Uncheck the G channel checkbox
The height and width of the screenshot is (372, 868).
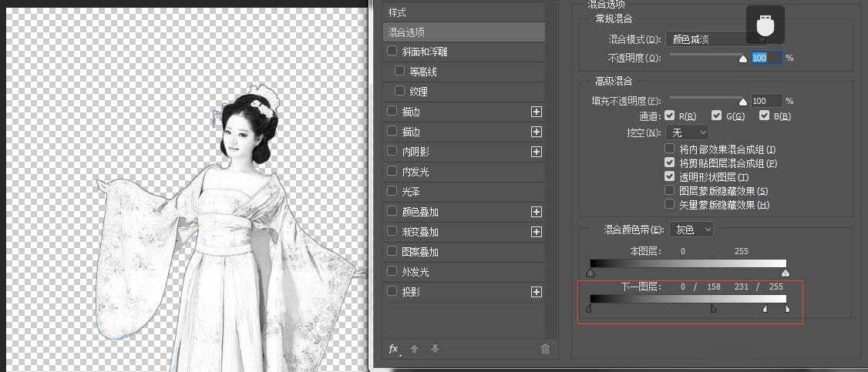[x=717, y=116]
